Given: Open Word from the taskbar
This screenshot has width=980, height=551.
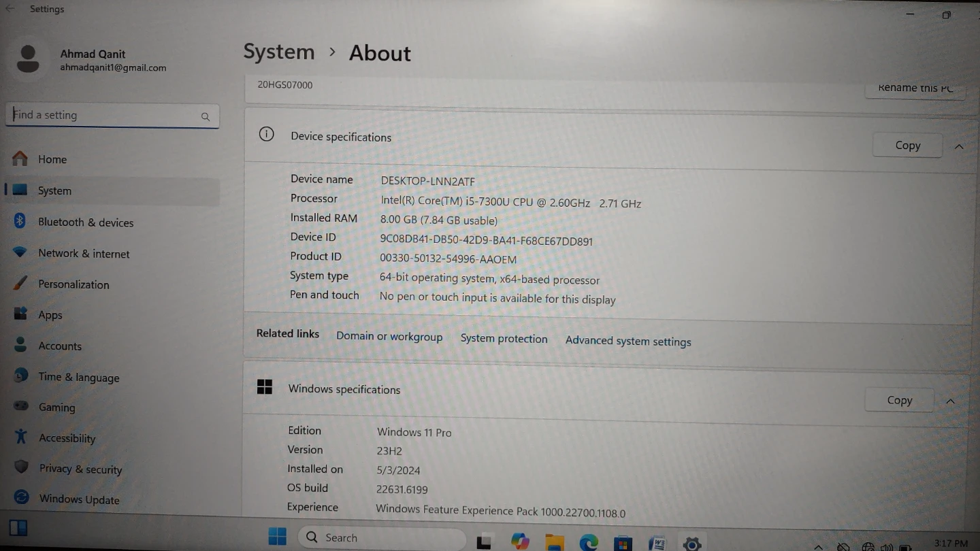Looking at the screenshot, I should [x=657, y=543].
